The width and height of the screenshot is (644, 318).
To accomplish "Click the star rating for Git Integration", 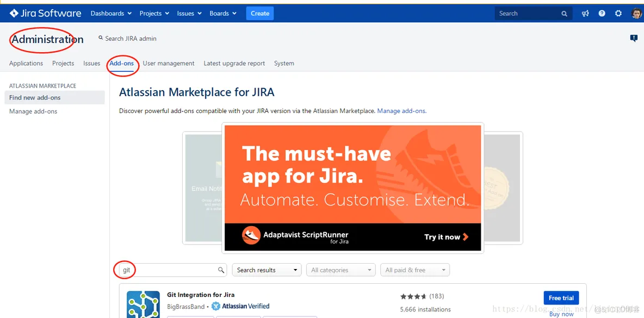I will pyautogui.click(x=413, y=296).
